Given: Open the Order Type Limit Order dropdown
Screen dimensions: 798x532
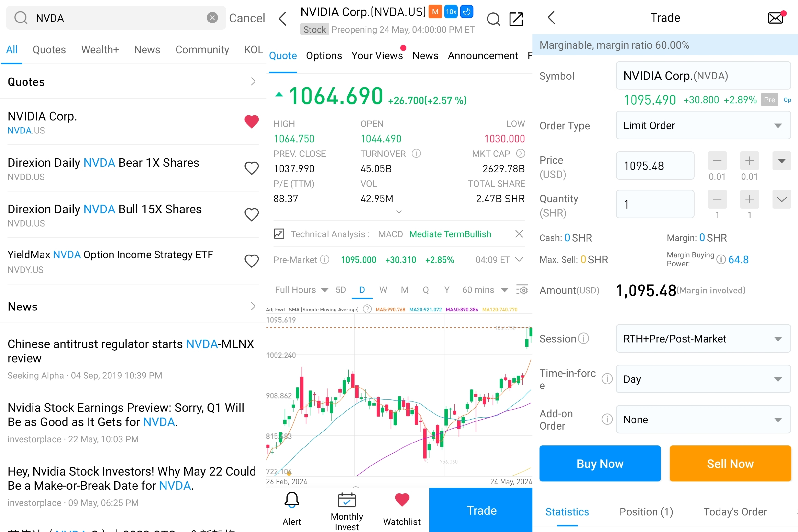Looking at the screenshot, I should (703, 125).
